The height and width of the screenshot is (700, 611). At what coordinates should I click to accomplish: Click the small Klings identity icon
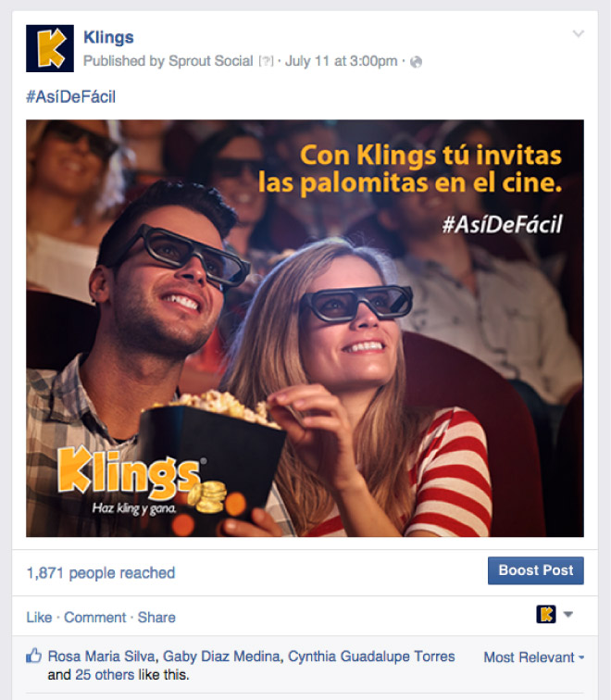546,614
